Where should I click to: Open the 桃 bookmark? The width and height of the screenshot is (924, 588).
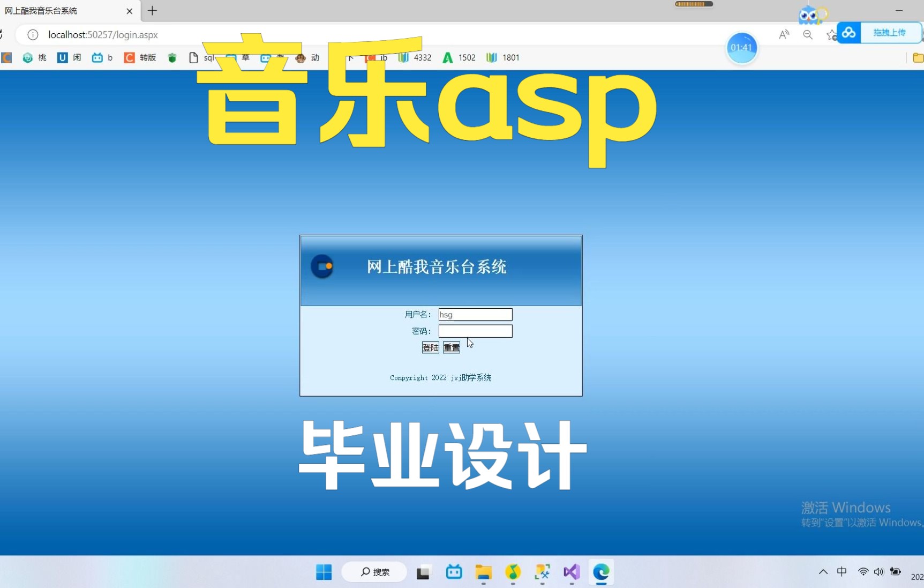coord(35,57)
